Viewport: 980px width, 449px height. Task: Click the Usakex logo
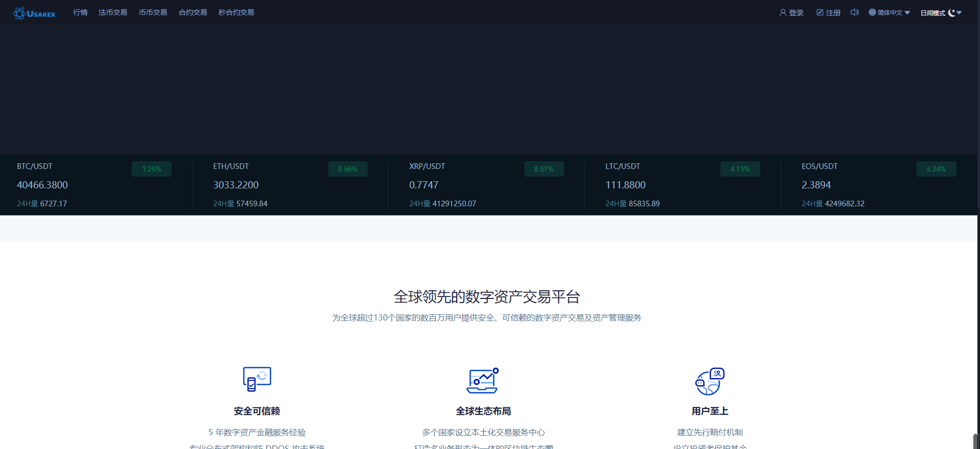pos(34,13)
